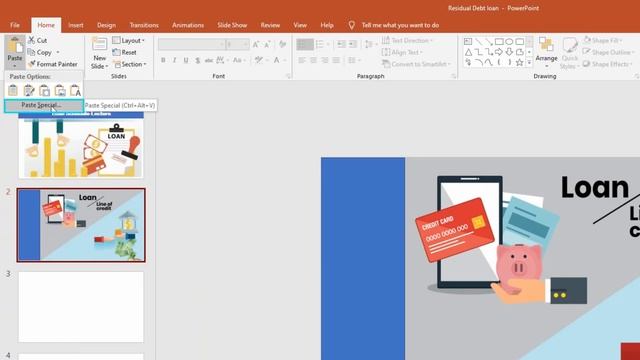This screenshot has height=360, width=640.
Task: Switch to the Slide Show tab
Action: click(232, 25)
